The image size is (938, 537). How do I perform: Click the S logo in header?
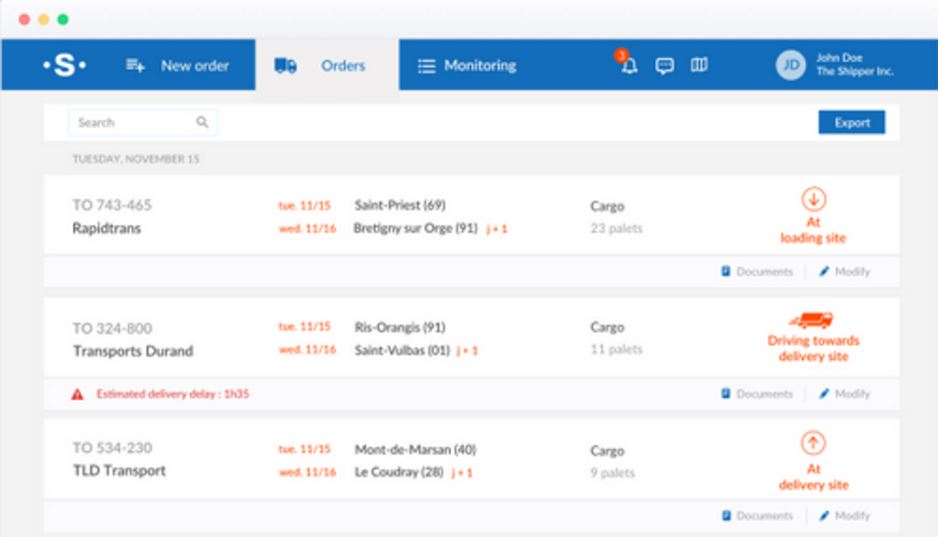tap(65, 65)
